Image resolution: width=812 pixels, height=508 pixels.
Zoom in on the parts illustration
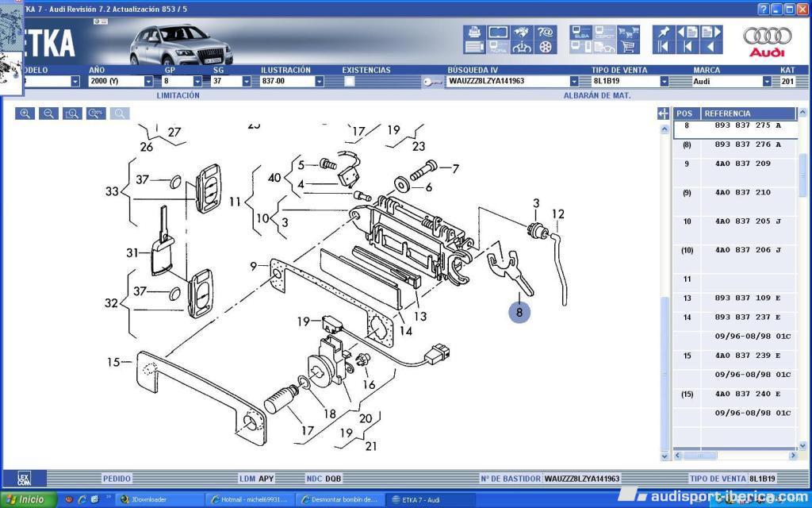[25, 114]
